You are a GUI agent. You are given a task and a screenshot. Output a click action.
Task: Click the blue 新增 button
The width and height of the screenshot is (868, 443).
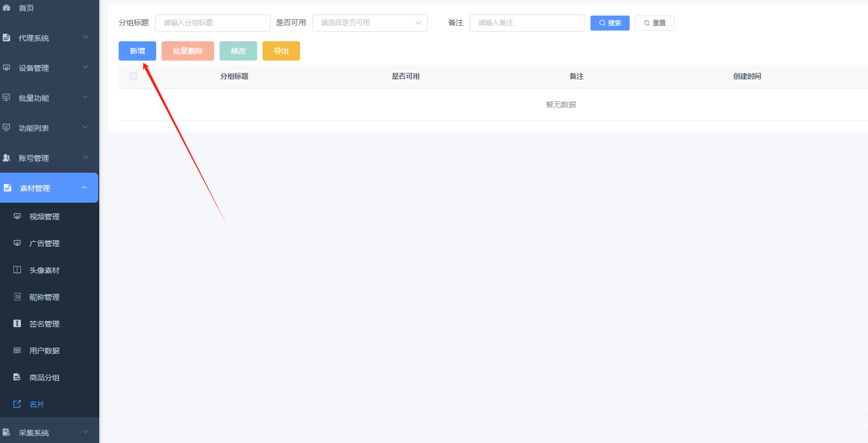pos(137,51)
